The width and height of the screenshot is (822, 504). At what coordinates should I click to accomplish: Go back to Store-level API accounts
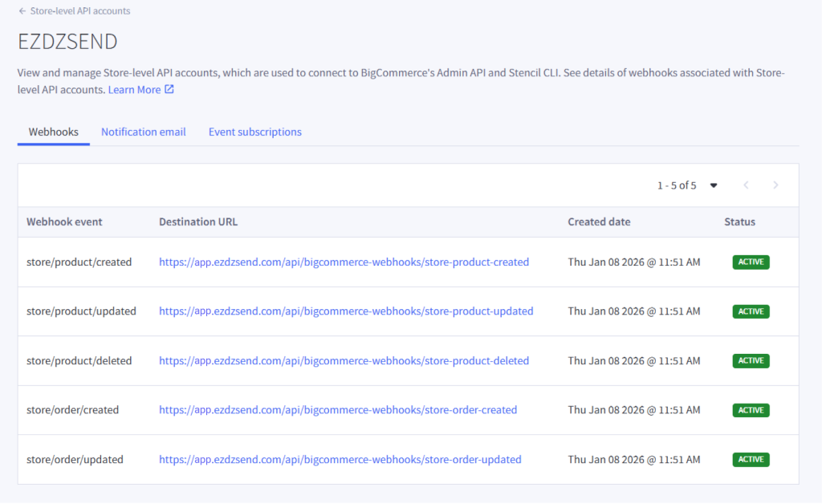(79, 11)
